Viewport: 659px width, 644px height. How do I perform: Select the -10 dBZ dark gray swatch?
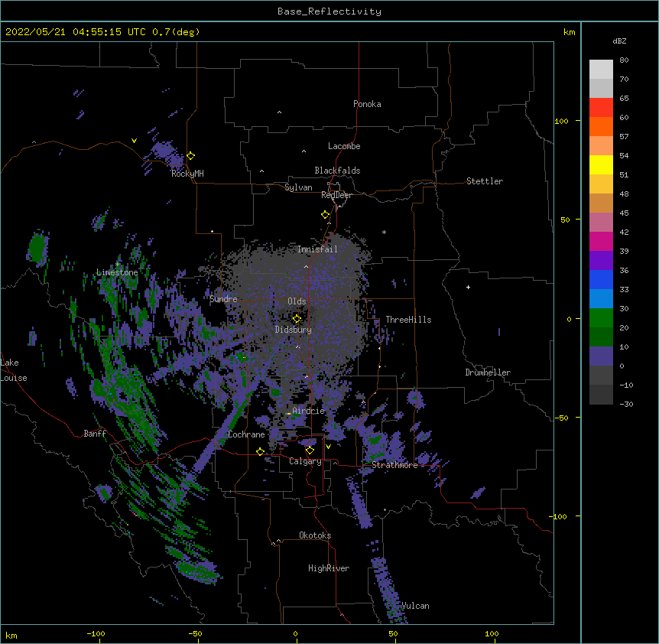point(601,395)
